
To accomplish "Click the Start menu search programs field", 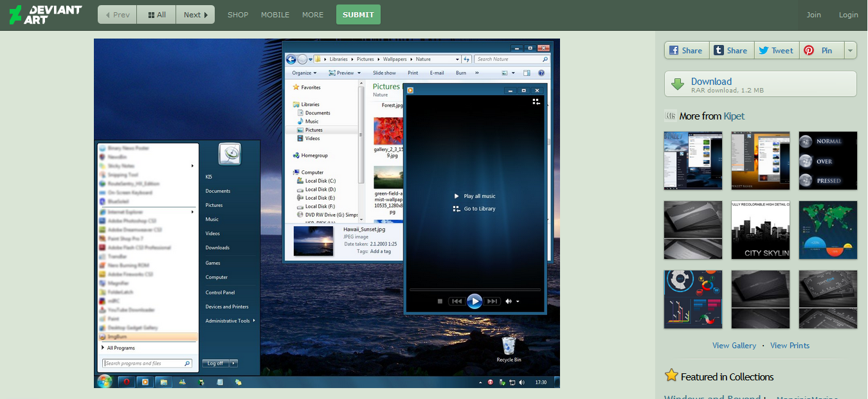I will tap(147, 364).
